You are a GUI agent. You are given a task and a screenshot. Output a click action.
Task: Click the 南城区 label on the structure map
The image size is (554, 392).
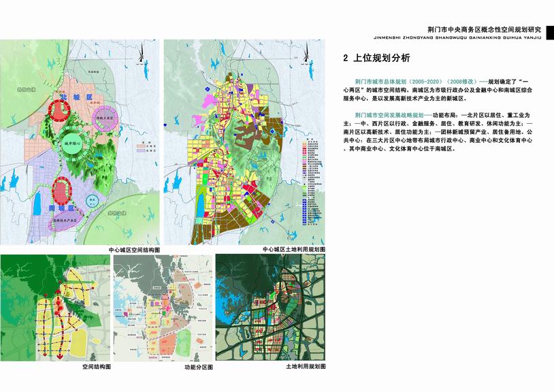coord(61,208)
